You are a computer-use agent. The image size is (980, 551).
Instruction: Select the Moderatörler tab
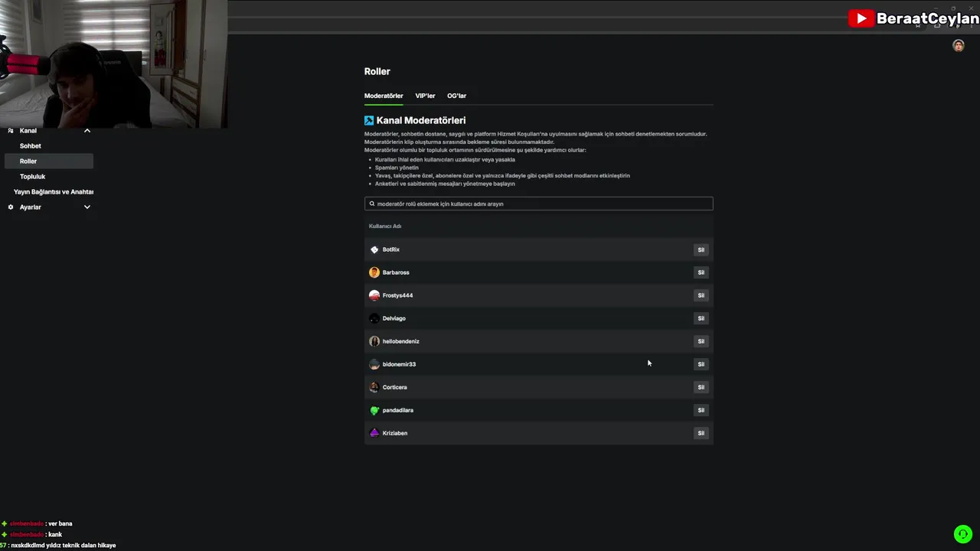384,96
